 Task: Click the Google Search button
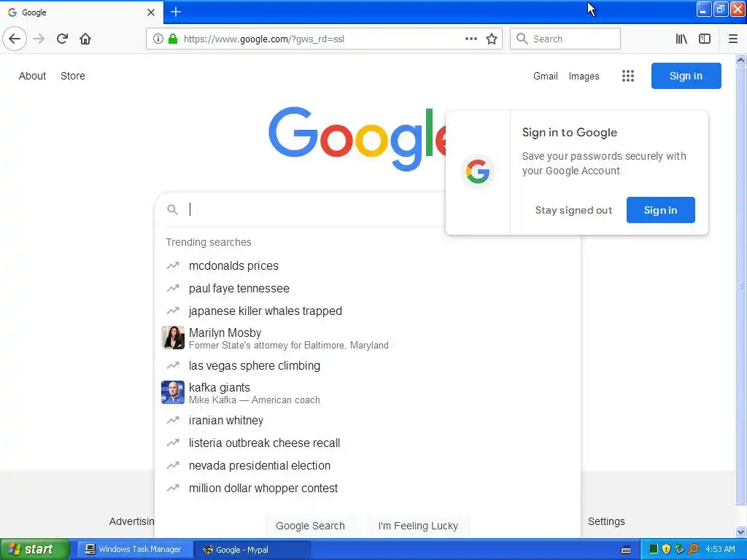(x=310, y=526)
